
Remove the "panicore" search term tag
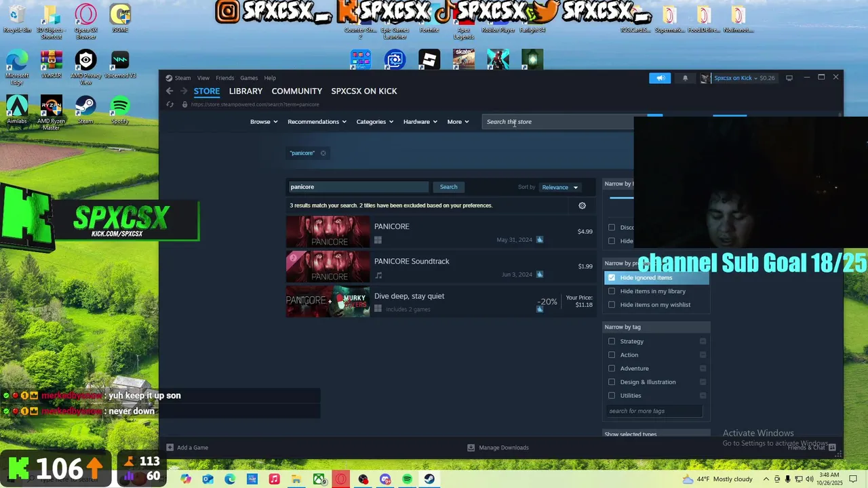323,153
